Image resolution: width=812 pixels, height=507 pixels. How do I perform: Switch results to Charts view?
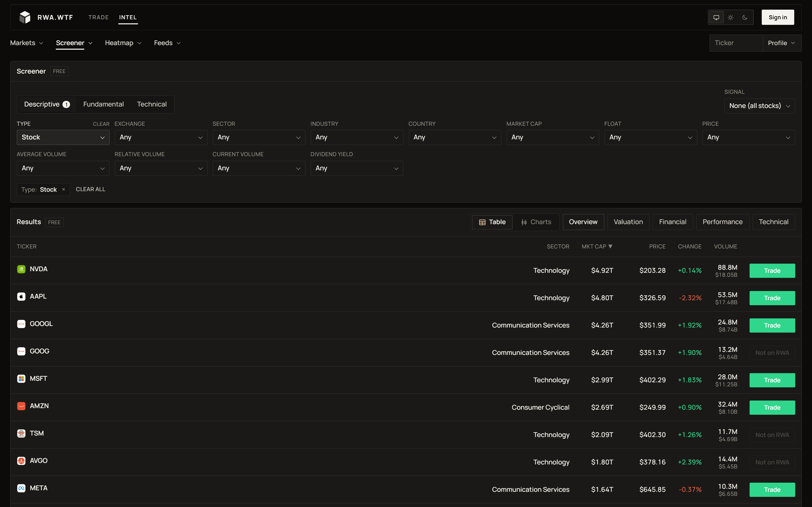[x=536, y=222]
